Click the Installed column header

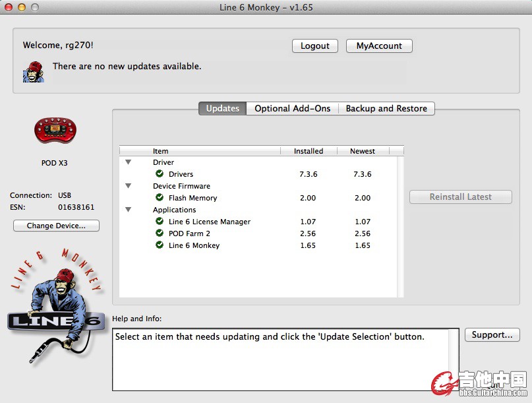coord(309,151)
